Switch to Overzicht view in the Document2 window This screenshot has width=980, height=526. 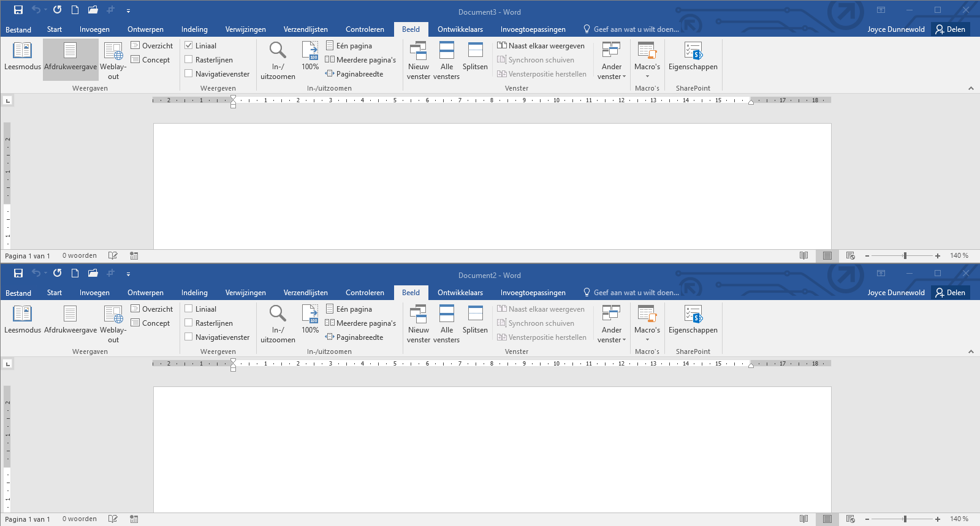pos(152,309)
